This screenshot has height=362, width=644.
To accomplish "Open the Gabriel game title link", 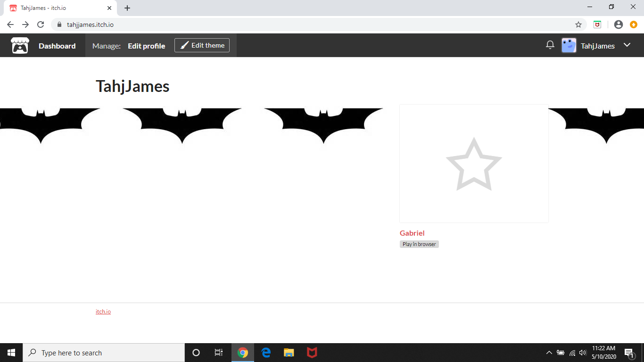I will [x=412, y=233].
